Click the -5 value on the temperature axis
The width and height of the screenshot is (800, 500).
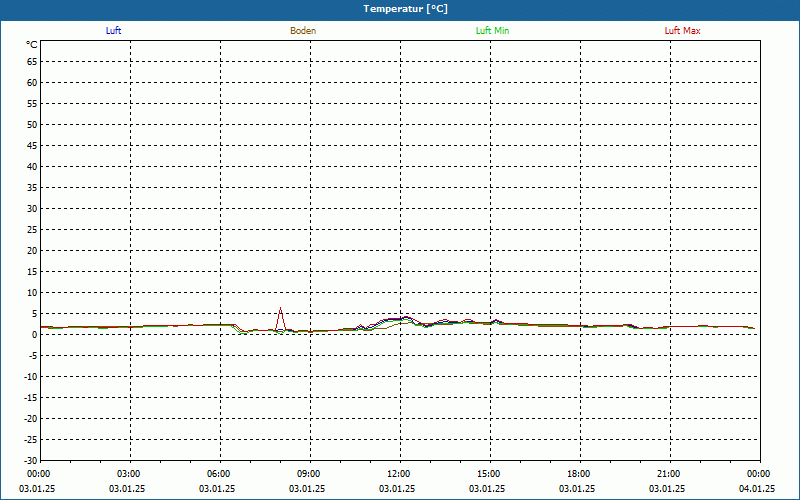tap(32, 356)
